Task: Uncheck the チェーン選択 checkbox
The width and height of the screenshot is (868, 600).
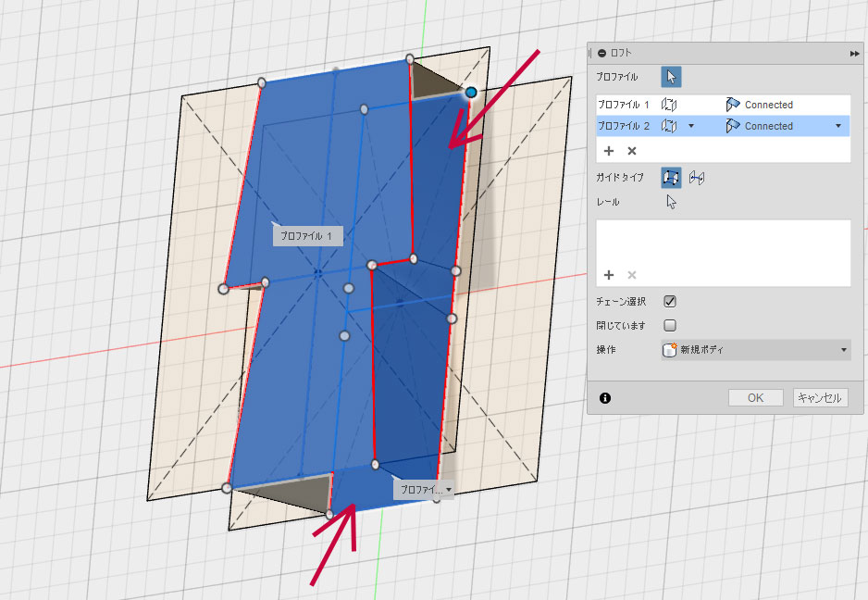Action: click(x=671, y=301)
